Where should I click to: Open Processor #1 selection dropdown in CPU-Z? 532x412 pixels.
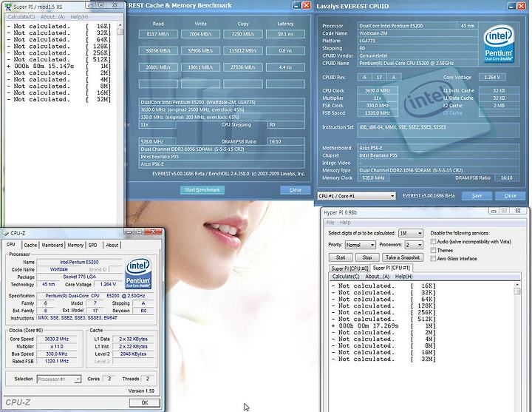click(58, 379)
